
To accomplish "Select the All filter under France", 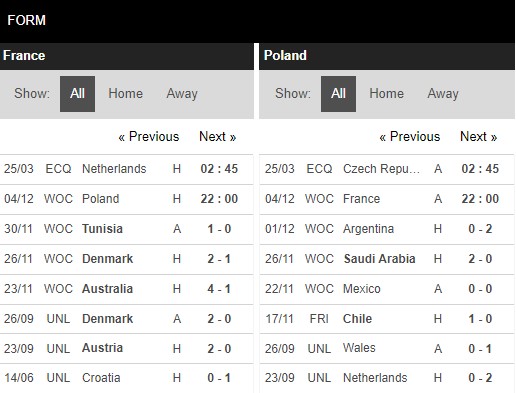I will [x=77, y=94].
